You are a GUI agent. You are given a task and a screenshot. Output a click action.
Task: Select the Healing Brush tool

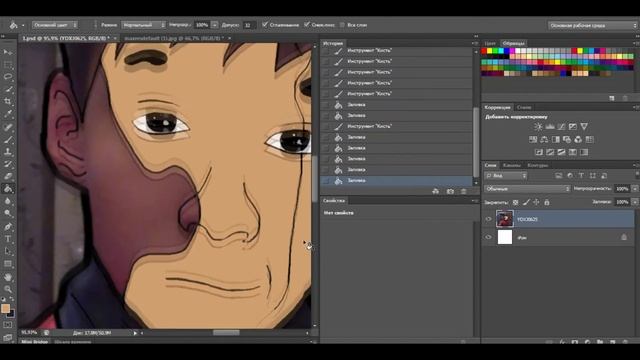coord(8,127)
